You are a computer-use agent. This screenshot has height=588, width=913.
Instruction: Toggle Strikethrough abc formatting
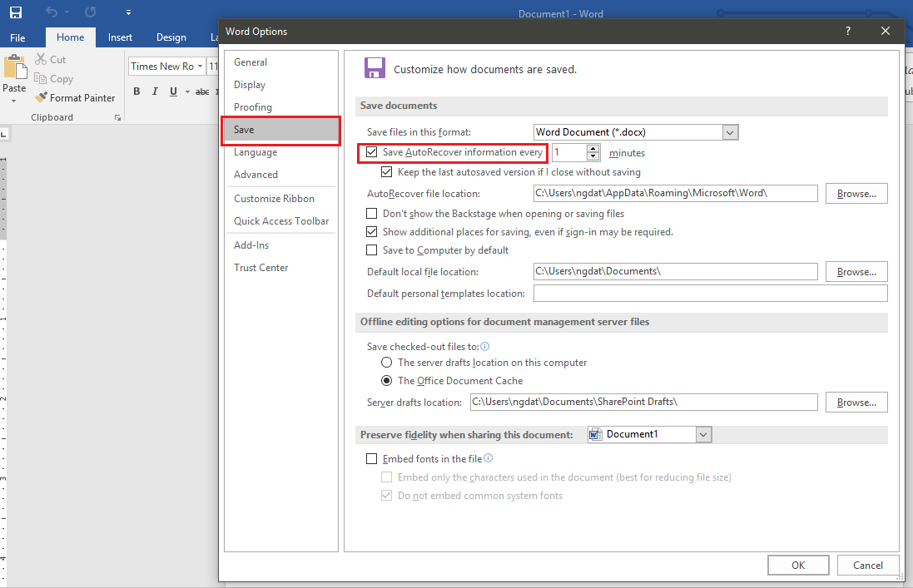pyautogui.click(x=202, y=91)
